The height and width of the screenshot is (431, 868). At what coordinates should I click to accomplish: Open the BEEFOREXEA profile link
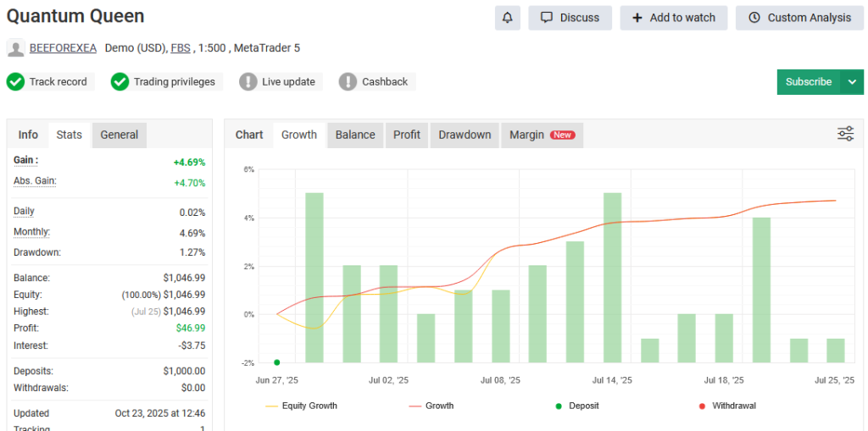coord(63,48)
